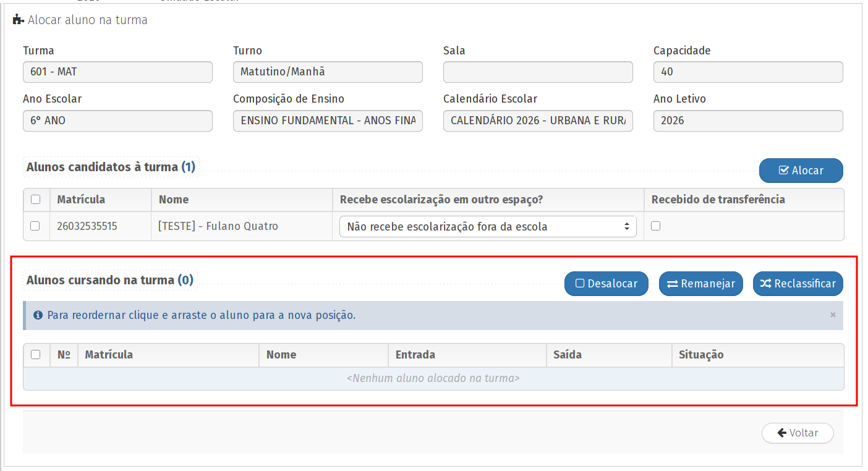Click the Capacidade field showing 40

[748, 72]
